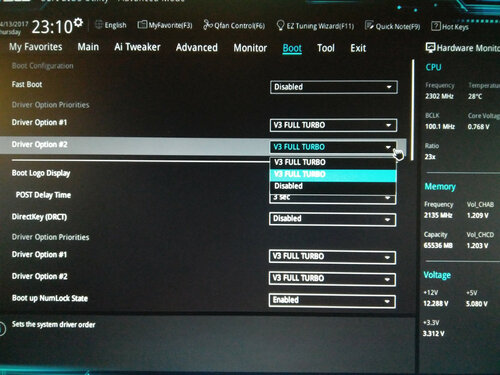Open the Ai Tweaker tab
This screenshot has width=500, height=375.
tap(137, 47)
